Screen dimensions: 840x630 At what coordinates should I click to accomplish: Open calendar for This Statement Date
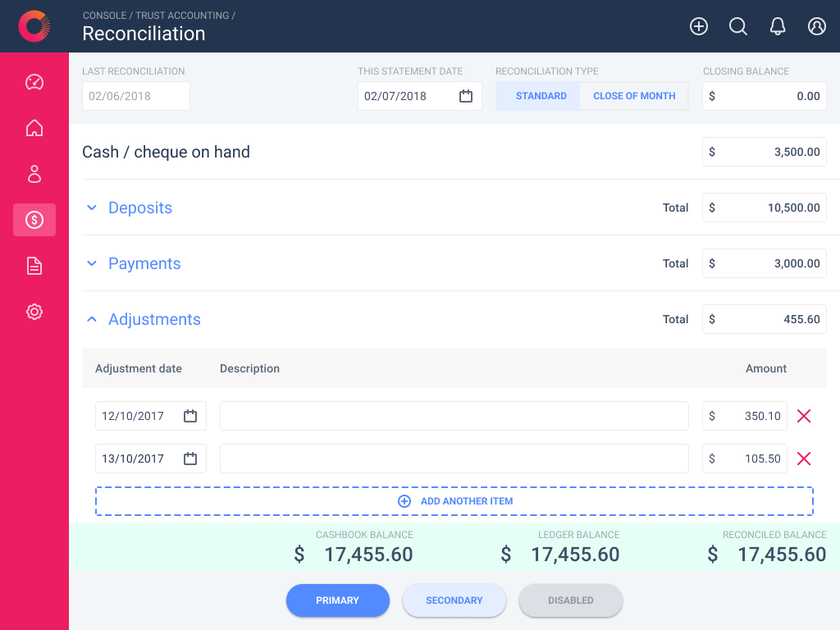[x=466, y=96]
